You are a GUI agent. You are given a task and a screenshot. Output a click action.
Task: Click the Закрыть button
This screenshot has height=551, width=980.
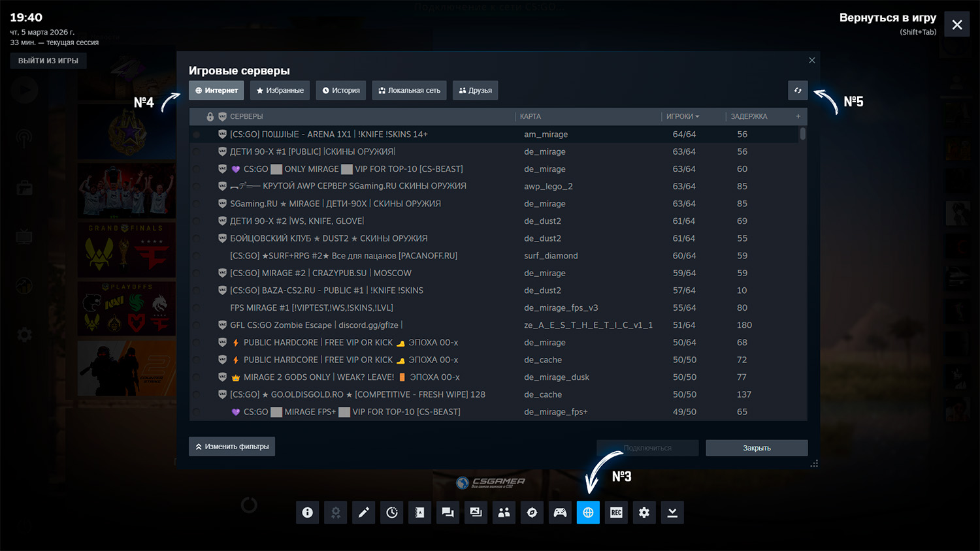pyautogui.click(x=757, y=448)
